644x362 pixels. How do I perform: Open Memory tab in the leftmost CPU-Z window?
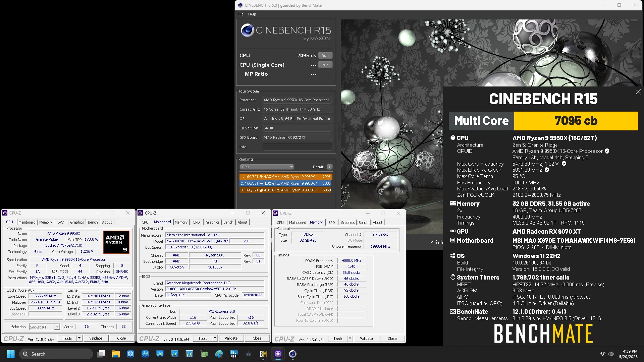pyautogui.click(x=46, y=222)
